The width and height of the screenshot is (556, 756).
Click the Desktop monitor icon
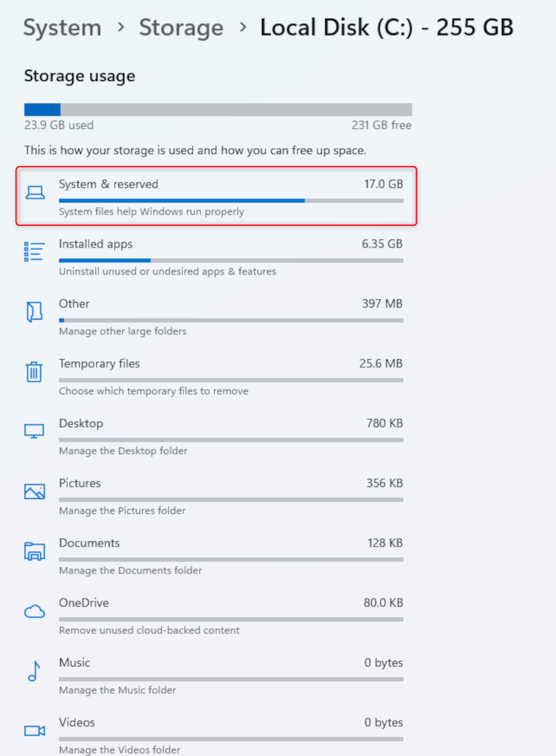coord(34,432)
